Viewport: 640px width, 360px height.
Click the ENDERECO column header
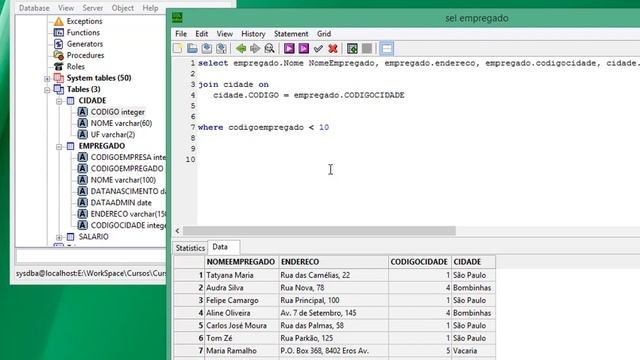coord(333,262)
